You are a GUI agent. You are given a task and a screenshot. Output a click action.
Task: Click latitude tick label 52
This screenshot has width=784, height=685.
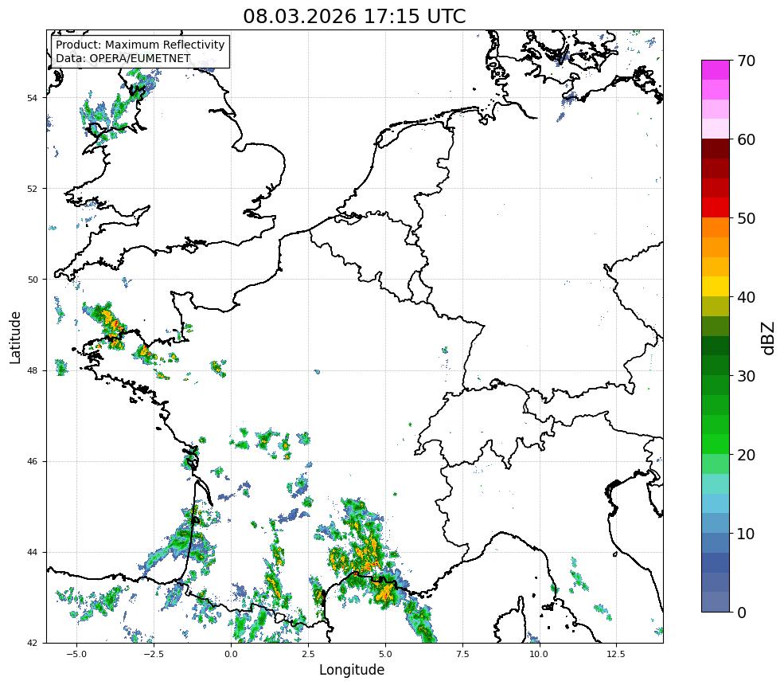(32, 189)
